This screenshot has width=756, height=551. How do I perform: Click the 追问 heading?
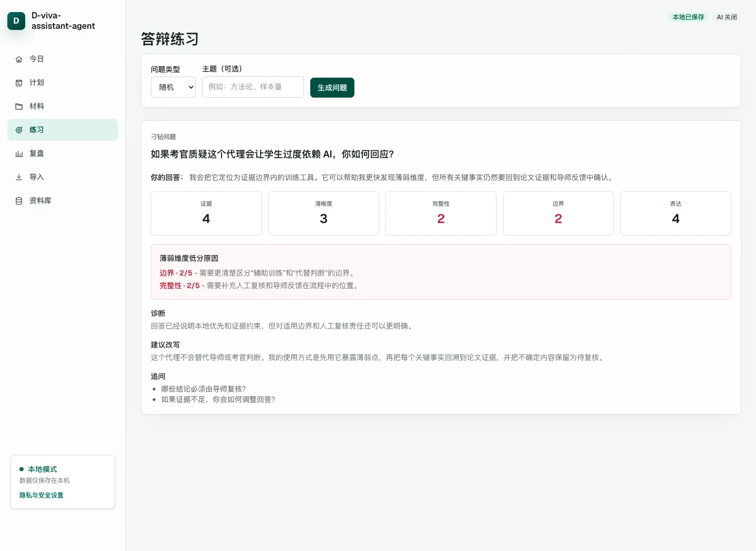point(158,376)
